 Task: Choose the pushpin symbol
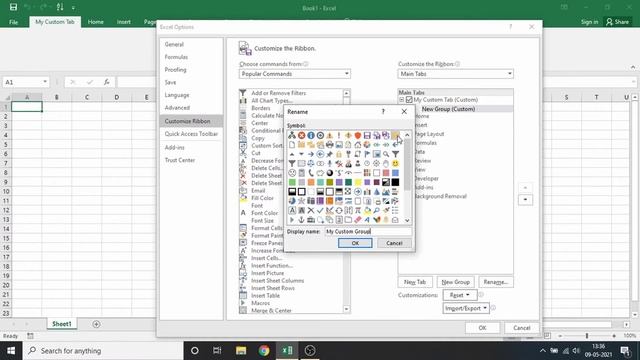329,154
